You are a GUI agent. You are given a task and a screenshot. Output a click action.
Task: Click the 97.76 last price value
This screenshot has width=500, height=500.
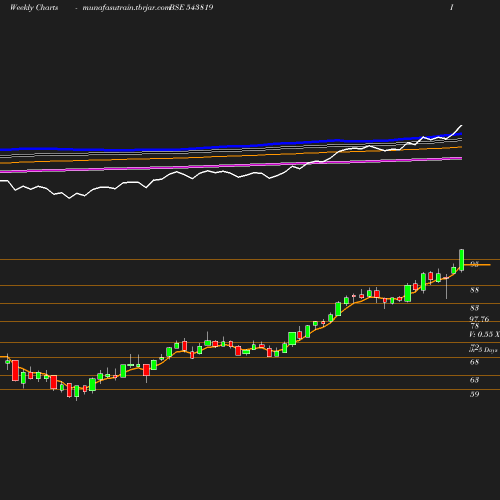(x=479, y=319)
